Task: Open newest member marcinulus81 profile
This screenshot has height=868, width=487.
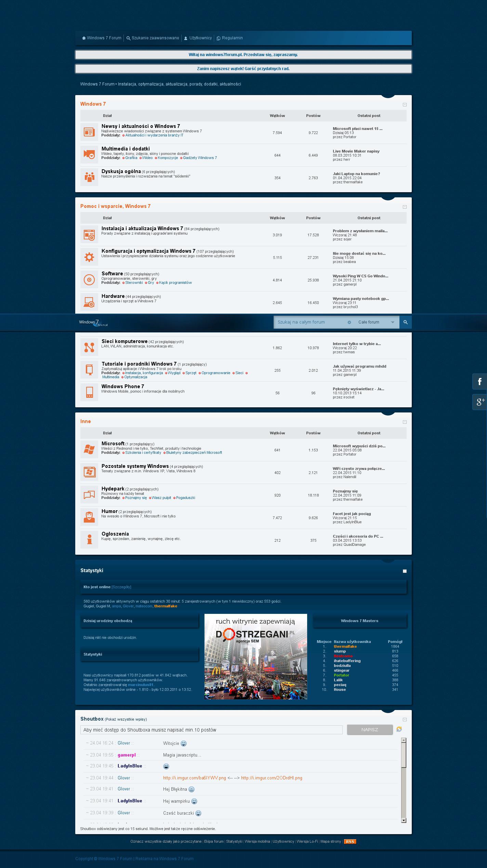Action: 141,685
